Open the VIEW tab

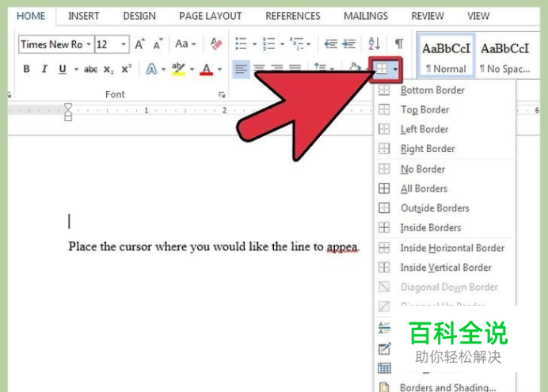click(x=478, y=16)
